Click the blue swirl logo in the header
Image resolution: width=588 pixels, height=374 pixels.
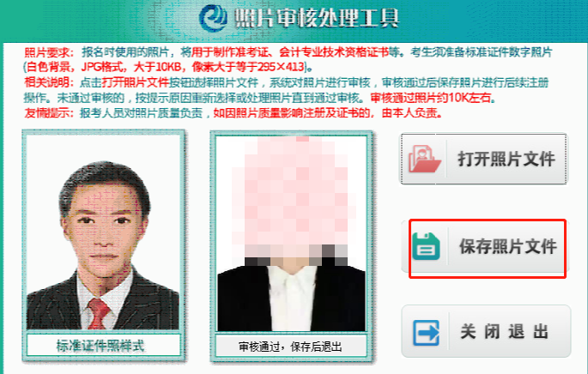click(x=213, y=18)
